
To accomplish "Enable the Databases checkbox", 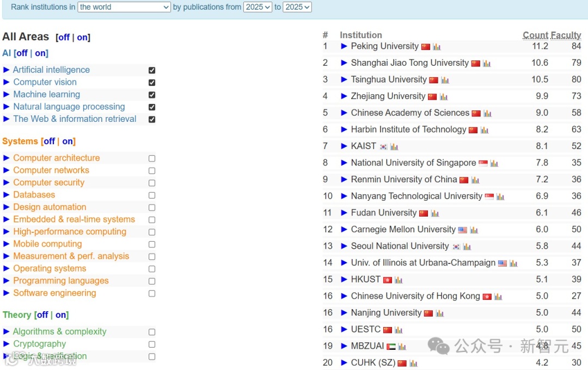I will point(152,195).
